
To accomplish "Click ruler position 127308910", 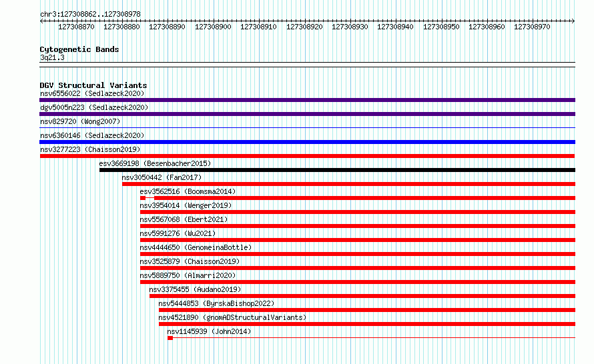I will coord(258,27).
